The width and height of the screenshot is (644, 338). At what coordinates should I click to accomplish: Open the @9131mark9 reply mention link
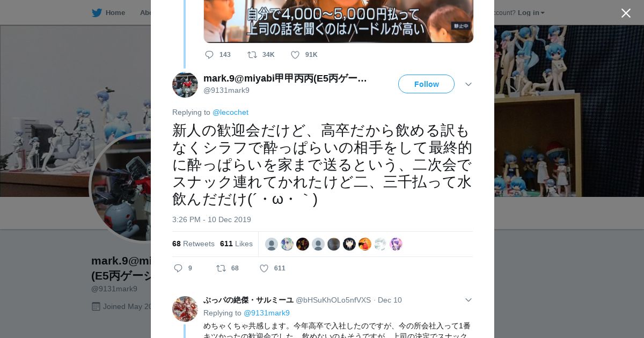267,313
